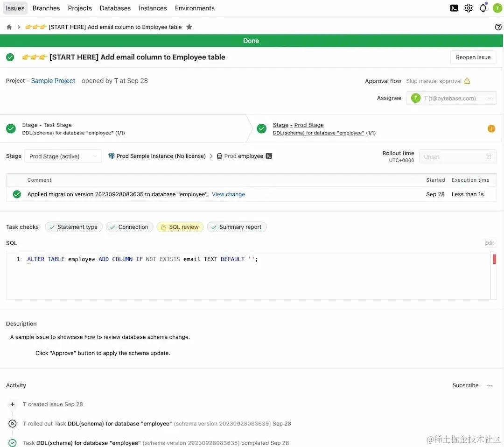
Task: Open the Activity more options ellipsis
Action: 489,385
